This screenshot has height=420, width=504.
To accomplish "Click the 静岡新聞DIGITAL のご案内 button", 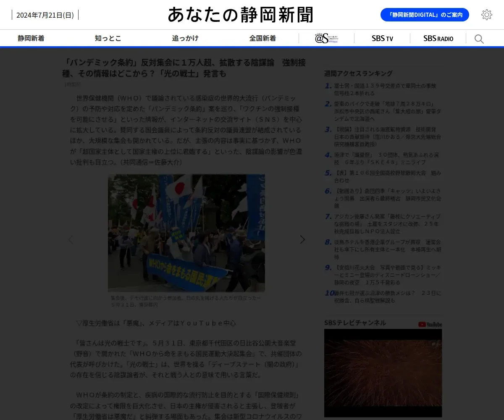I will (425, 15).
